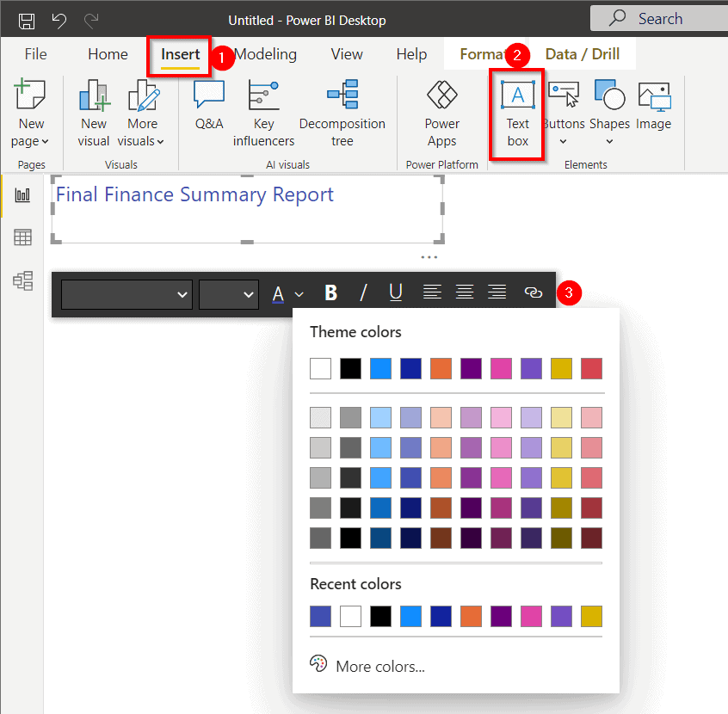Switch to the Modeling ribbon tab
Viewport: 728px width, 714px height.
[x=265, y=53]
